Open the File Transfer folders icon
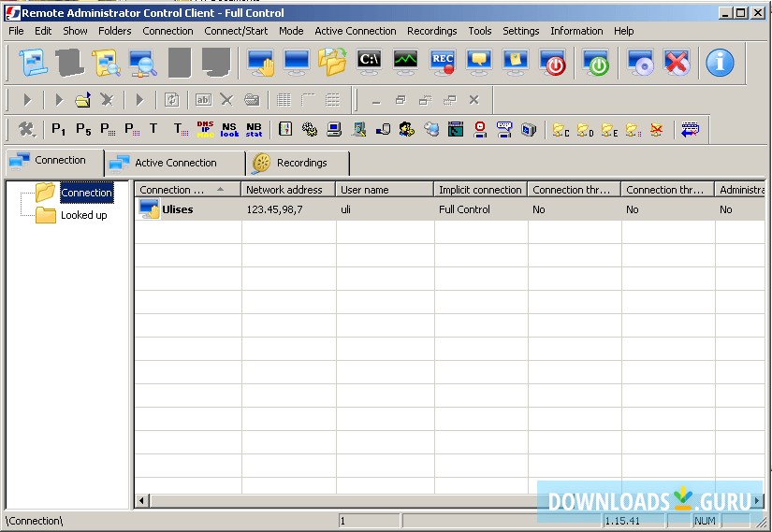The width and height of the screenshot is (772, 532). tap(332, 63)
